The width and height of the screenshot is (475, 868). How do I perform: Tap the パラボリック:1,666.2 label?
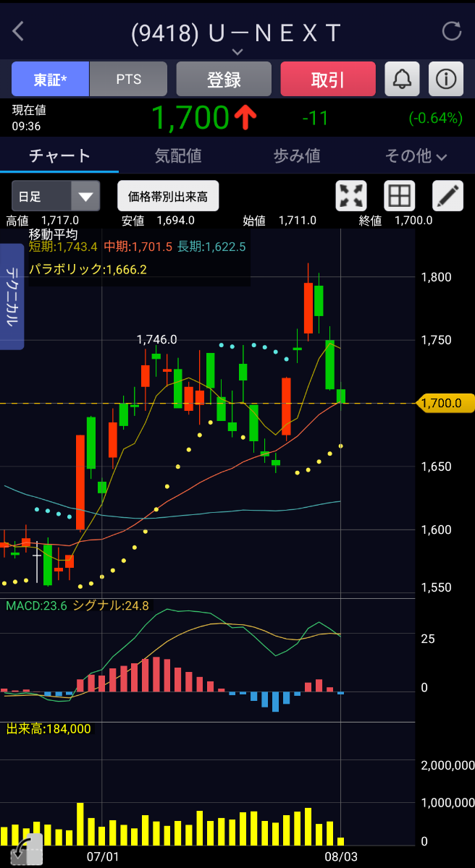[x=88, y=269]
